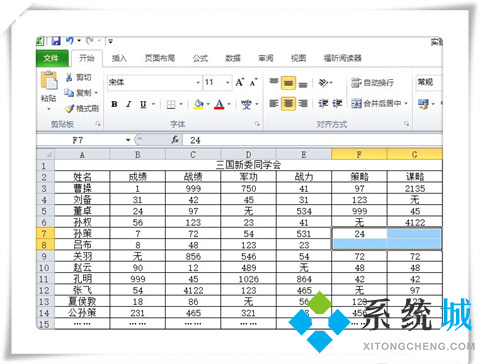The width and height of the screenshot is (480, 364).
Task: Click the formula bar showing 24
Action: (x=313, y=140)
